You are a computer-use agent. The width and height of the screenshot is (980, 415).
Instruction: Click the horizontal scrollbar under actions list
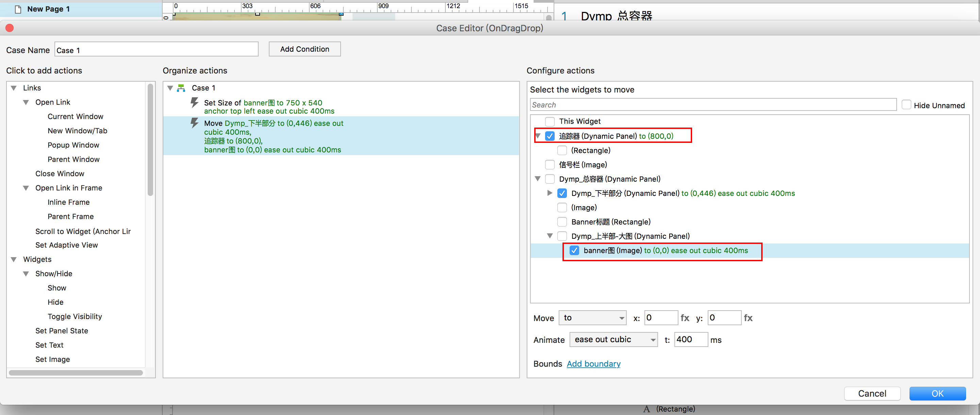pyautogui.click(x=76, y=373)
